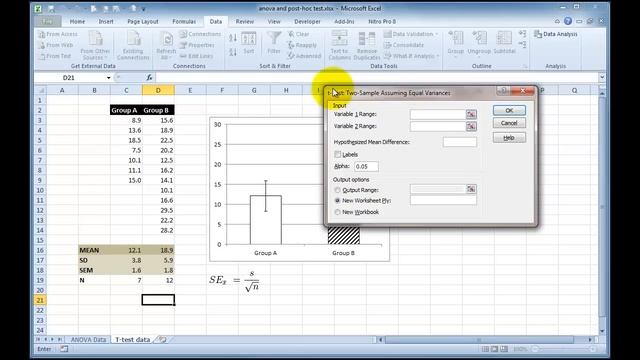Screen dimensions: 640x360
Task: Open Data Analysis tool in ribbon
Action: (x=556, y=34)
